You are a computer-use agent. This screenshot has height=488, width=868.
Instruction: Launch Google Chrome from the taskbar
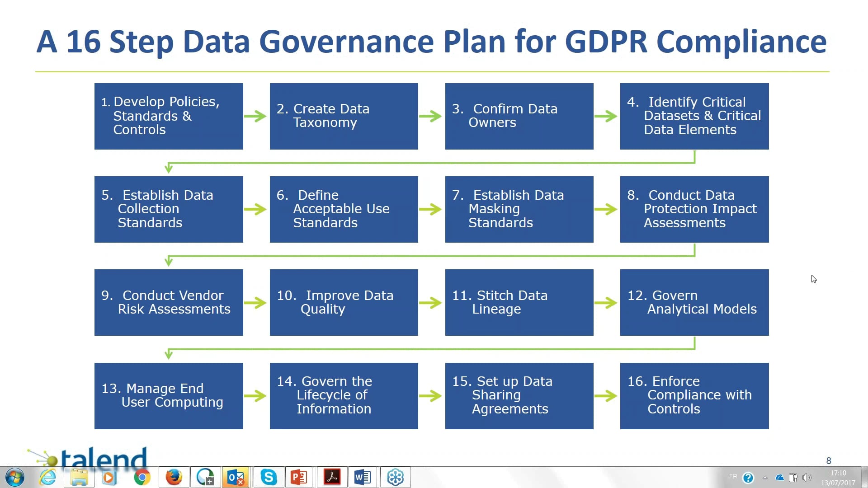click(x=142, y=477)
